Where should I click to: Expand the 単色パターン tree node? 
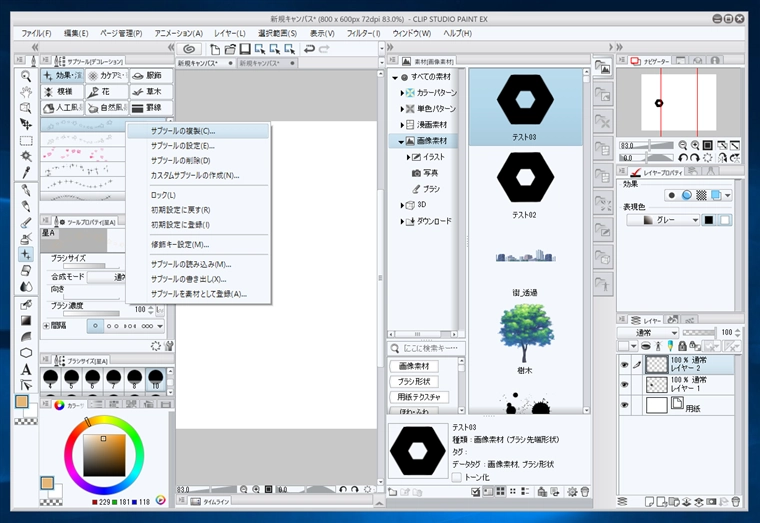click(402, 109)
